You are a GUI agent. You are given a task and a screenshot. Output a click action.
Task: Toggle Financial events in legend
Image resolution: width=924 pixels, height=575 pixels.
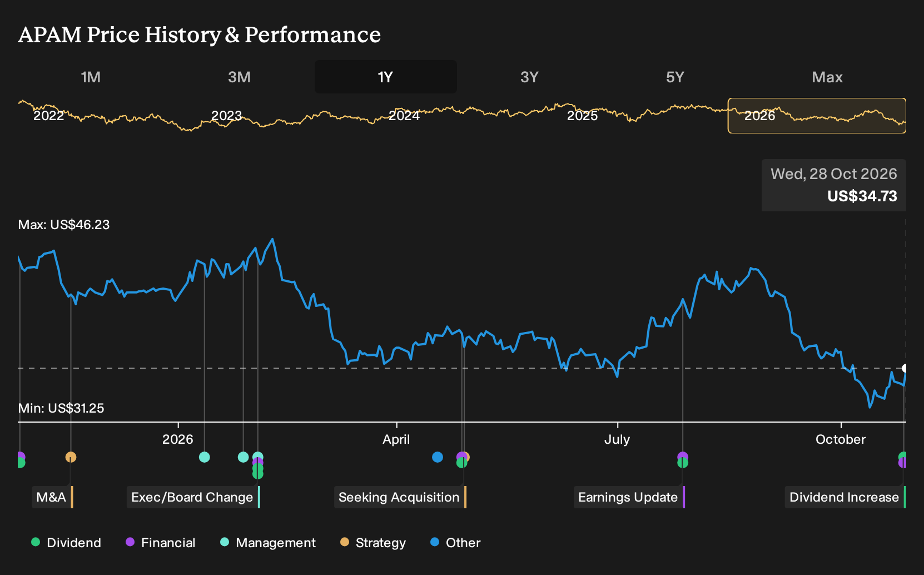click(160, 543)
